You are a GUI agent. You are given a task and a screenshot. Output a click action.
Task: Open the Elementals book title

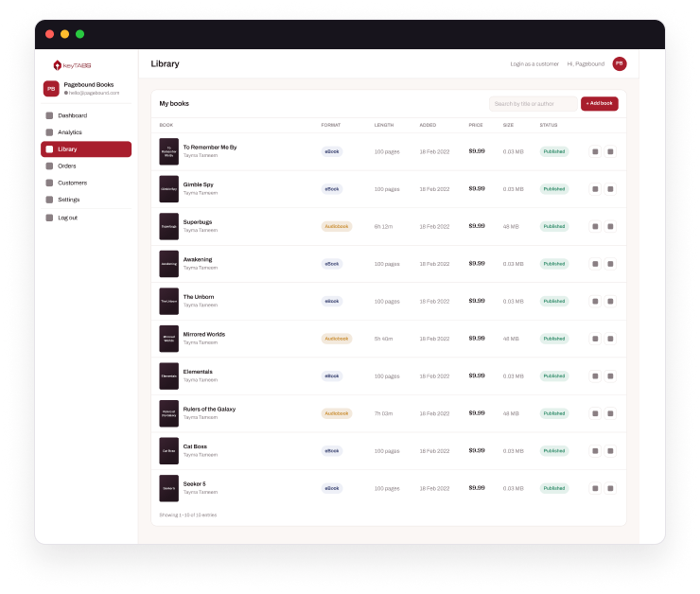(x=198, y=372)
